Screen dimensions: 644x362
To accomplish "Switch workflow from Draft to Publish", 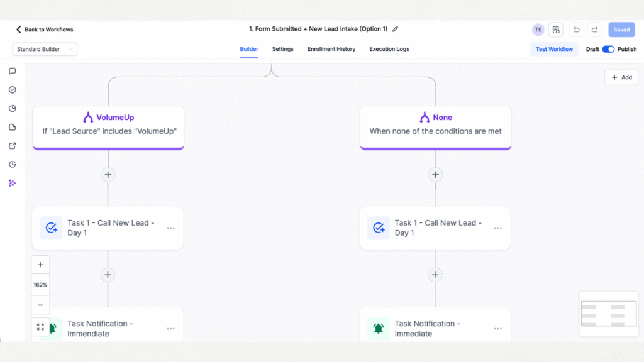I will coord(609,49).
